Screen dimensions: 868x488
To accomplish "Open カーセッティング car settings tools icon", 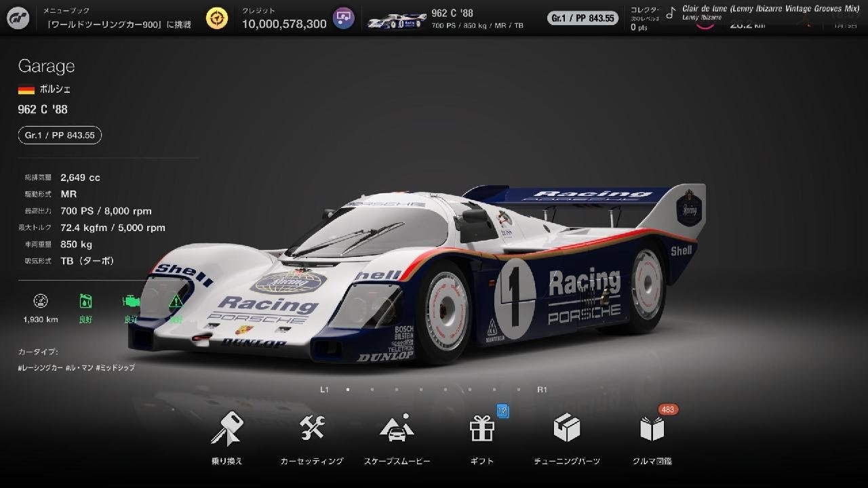I will [312, 428].
